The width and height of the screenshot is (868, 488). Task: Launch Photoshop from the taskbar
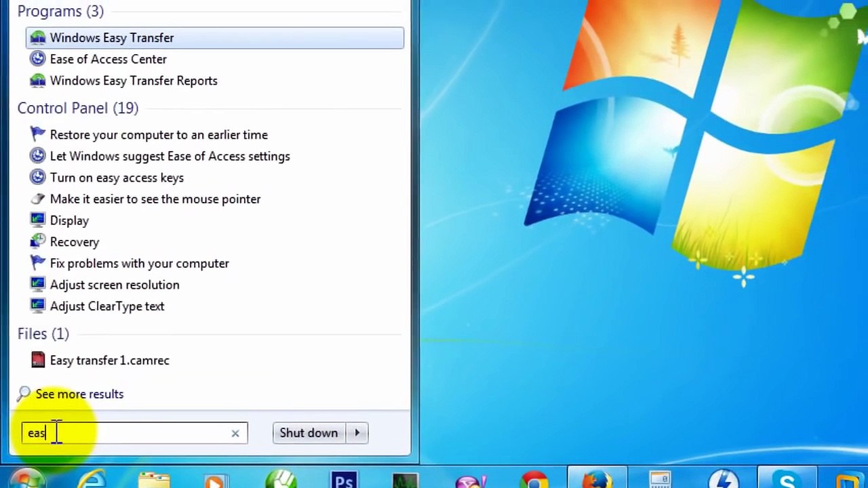(x=344, y=479)
